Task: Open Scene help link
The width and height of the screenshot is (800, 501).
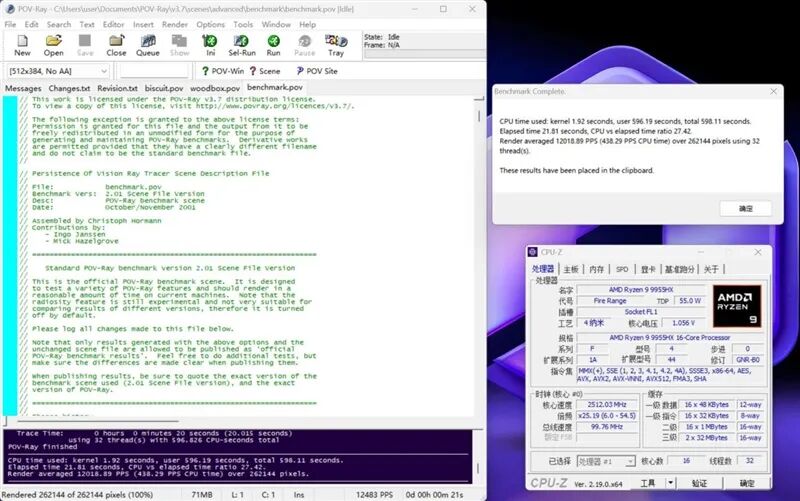Action: tap(265, 71)
